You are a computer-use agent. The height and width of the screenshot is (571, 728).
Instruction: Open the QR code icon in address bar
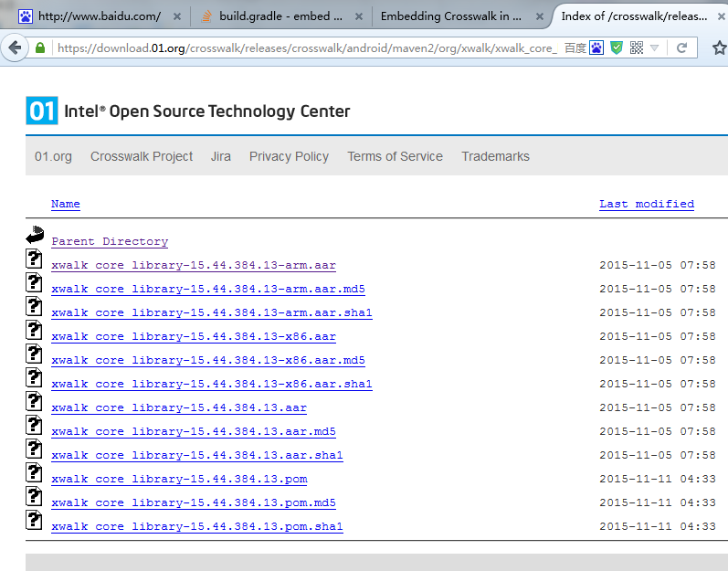[x=637, y=48]
